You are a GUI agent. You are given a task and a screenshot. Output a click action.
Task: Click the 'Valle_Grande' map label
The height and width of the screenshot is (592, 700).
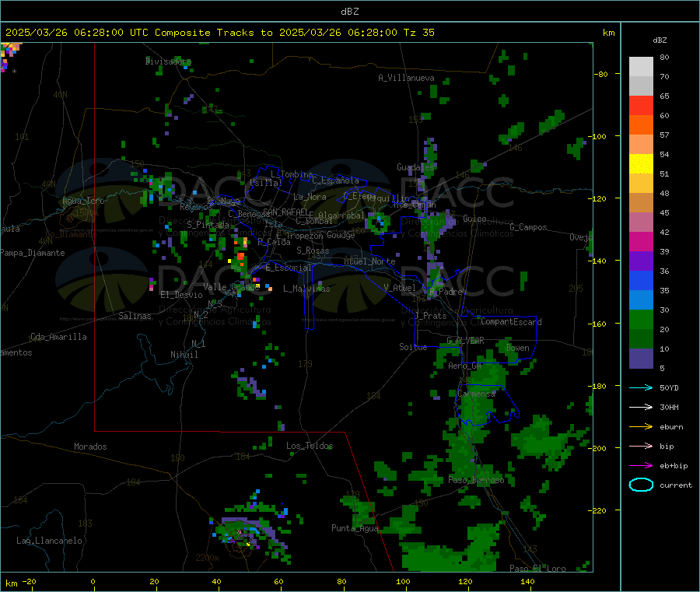tap(232, 287)
